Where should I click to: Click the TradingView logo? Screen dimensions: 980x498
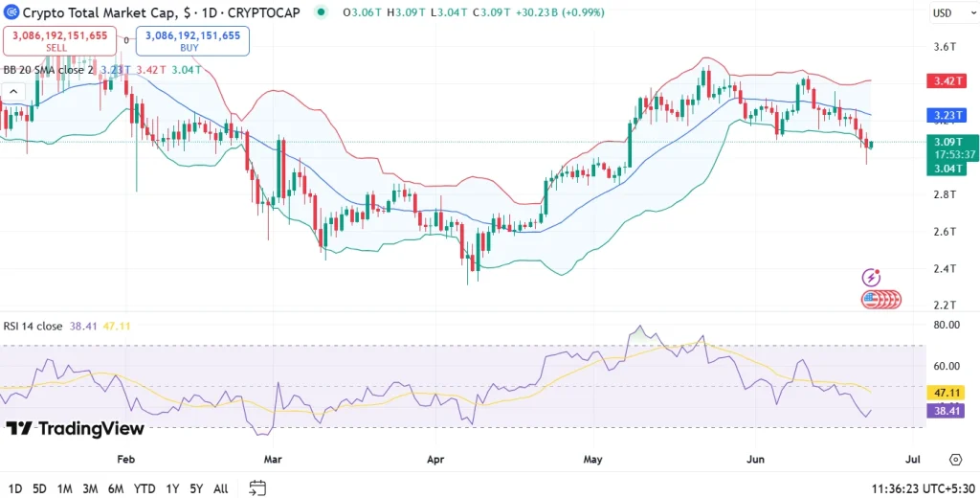75,428
